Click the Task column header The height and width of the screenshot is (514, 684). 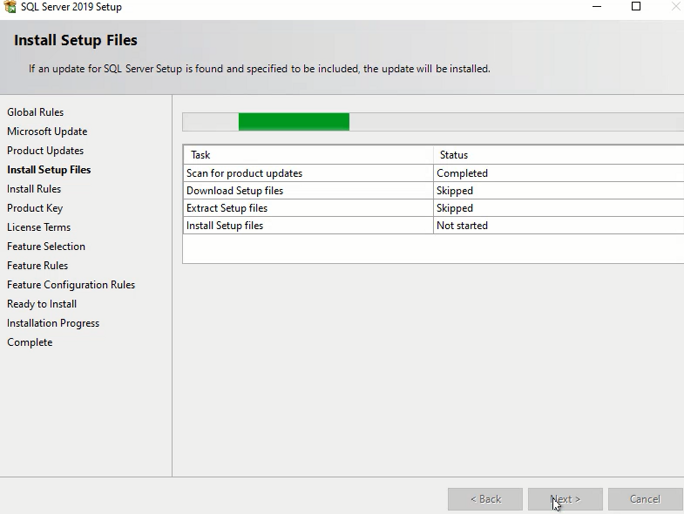point(308,155)
